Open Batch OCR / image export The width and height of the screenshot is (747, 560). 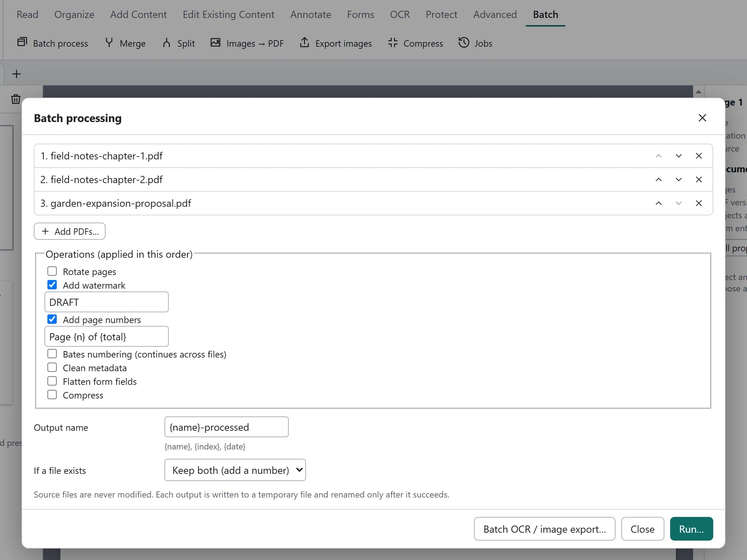(544, 529)
